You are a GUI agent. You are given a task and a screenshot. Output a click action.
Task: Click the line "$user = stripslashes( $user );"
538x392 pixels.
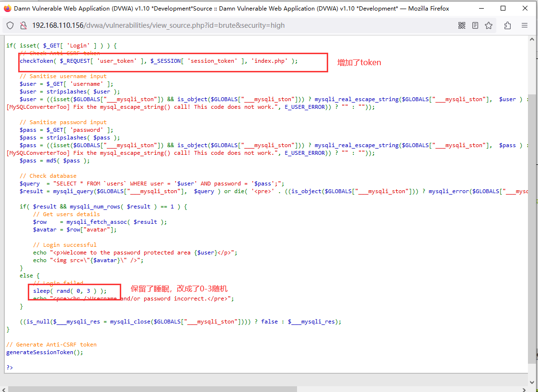[70, 92]
